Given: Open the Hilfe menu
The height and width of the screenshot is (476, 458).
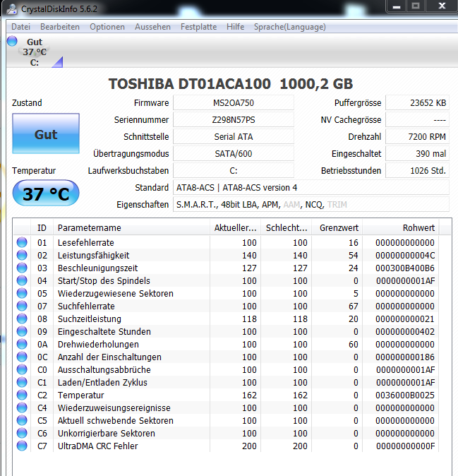Looking at the screenshot, I should point(236,27).
